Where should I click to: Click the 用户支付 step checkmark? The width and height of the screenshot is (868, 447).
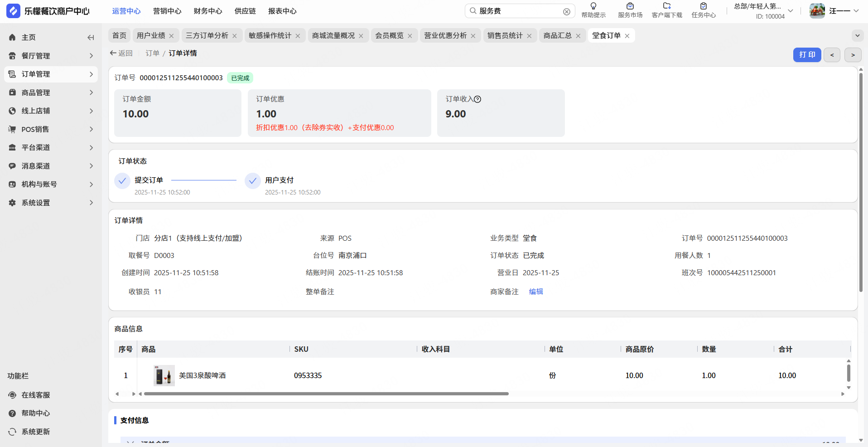point(252,180)
